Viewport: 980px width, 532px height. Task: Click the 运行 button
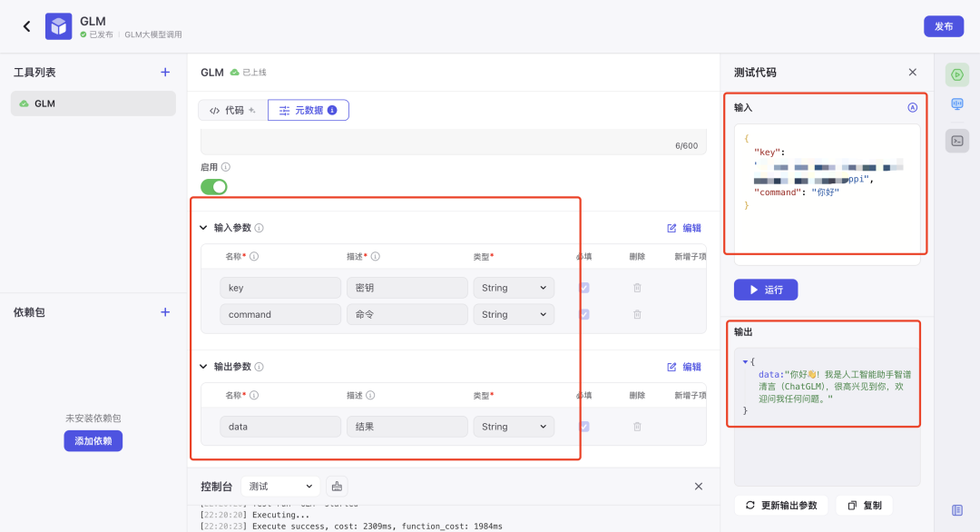click(766, 290)
